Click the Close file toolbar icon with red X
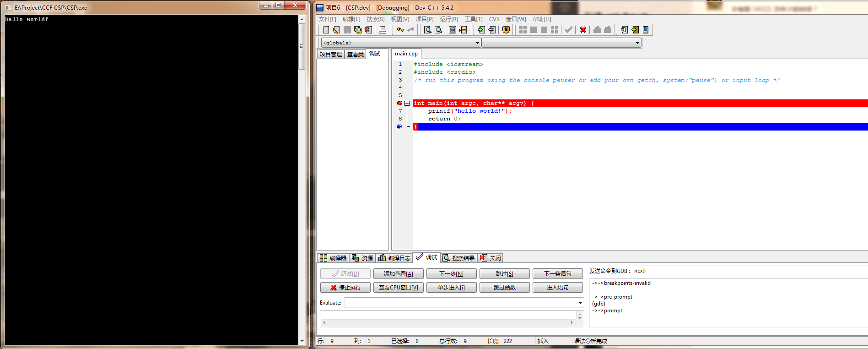Screen dimensions: 868x349 pyautogui.click(x=368, y=30)
